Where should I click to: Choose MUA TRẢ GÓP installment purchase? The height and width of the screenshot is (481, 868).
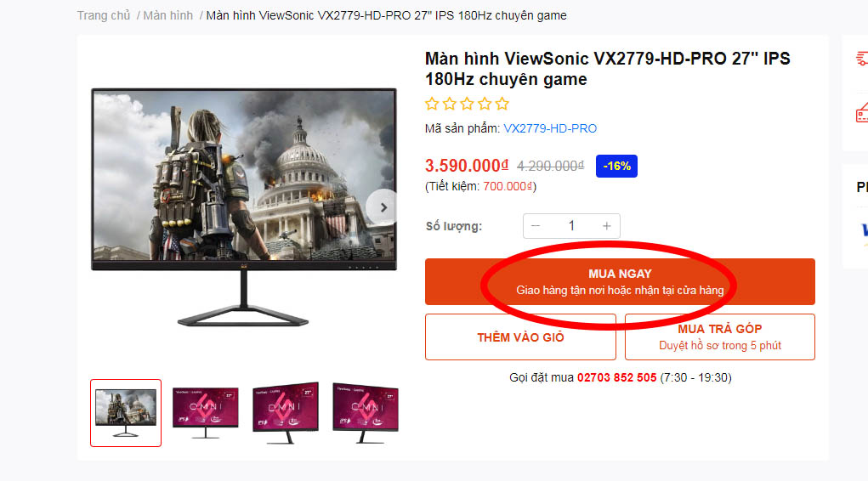[x=719, y=337]
